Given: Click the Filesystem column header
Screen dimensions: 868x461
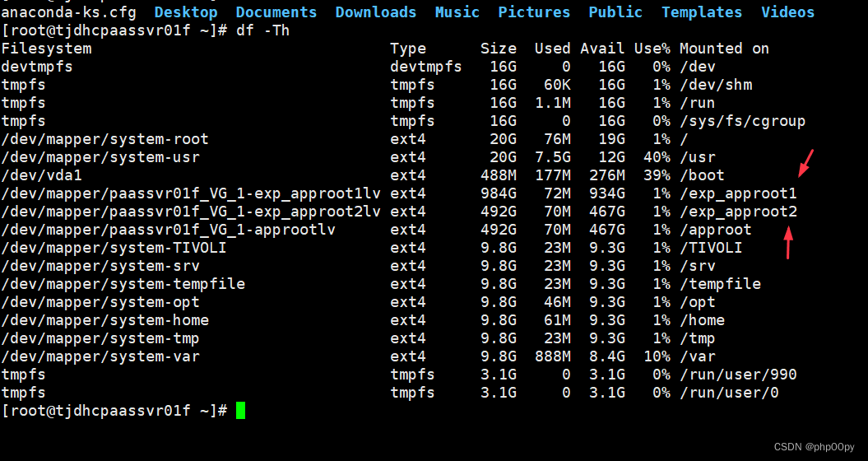Looking at the screenshot, I should [47, 49].
